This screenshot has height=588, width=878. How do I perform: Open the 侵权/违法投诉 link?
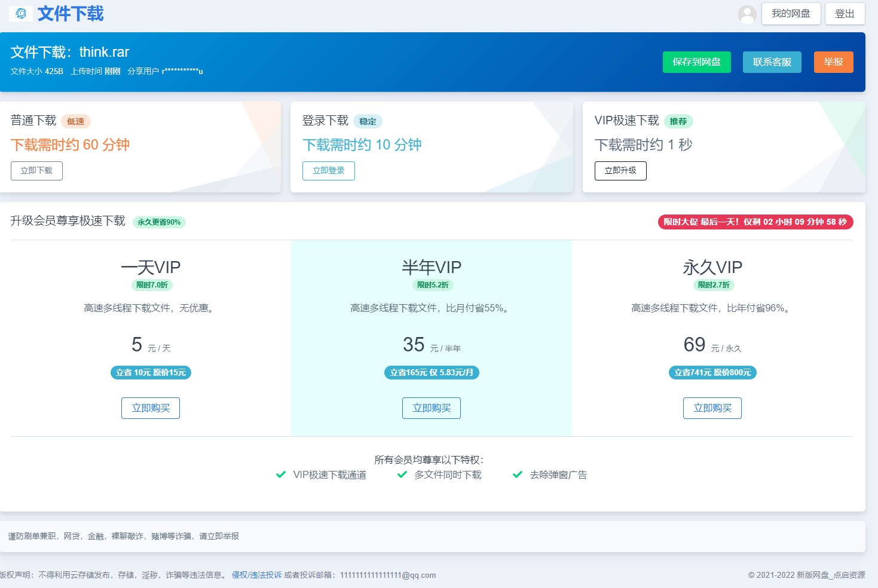pos(256,575)
